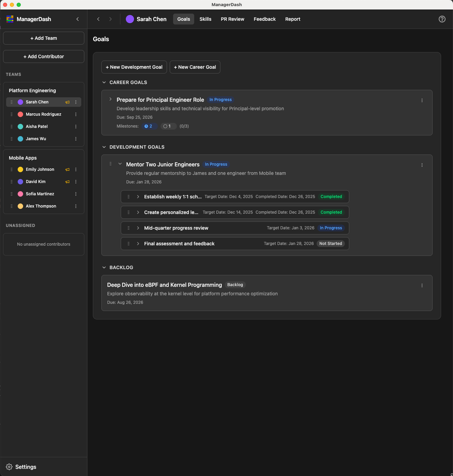Collapse the Mentor Two Junior Engineers goal

click(x=120, y=164)
